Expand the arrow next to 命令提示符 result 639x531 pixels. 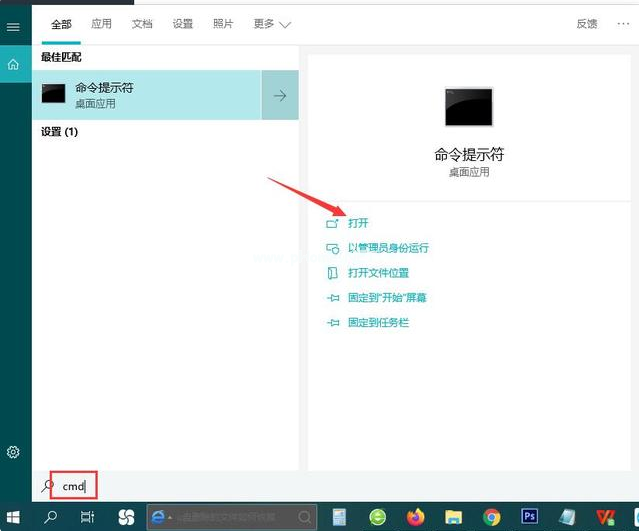point(280,95)
